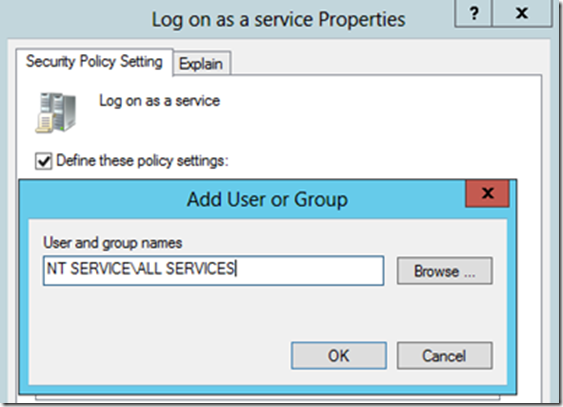Click the 'NT SERVICE\ALL SERVICES' text in the field
The width and height of the screenshot is (563, 407).
click(x=141, y=269)
